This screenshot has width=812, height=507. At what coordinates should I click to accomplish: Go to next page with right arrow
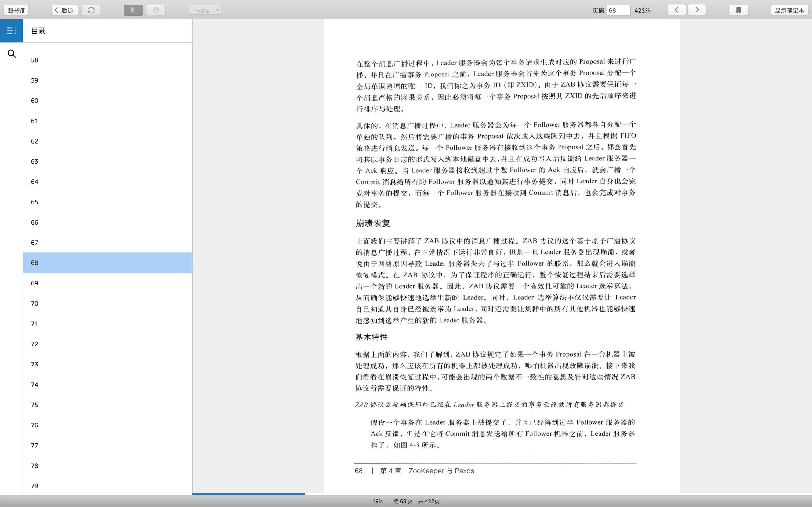(697, 10)
